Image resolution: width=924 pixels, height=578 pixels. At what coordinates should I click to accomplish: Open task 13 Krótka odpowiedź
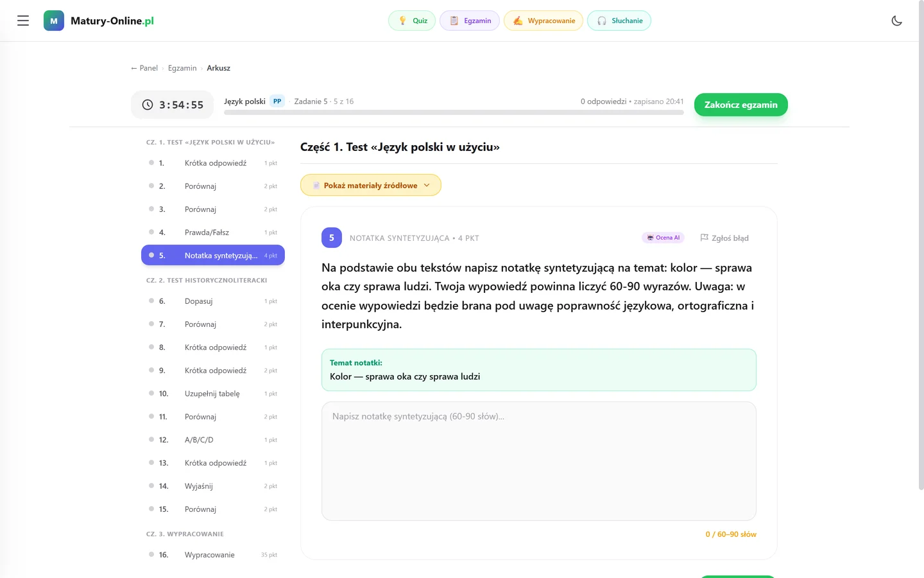coord(213,463)
